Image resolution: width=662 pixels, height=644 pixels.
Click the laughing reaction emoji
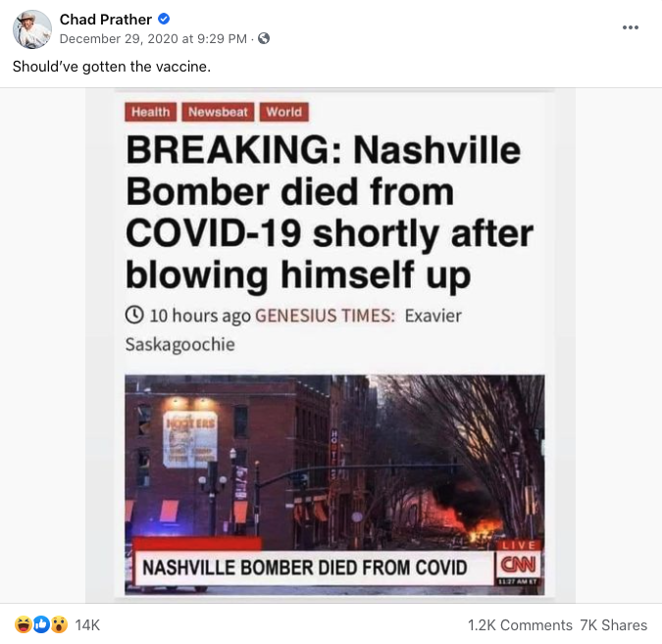pyautogui.click(x=23, y=625)
